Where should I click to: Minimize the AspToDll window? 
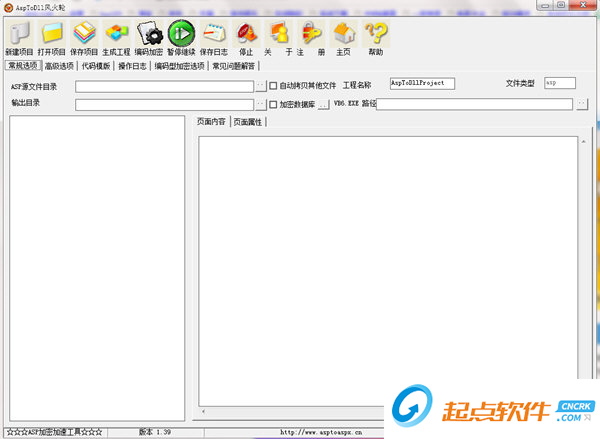click(x=546, y=6)
